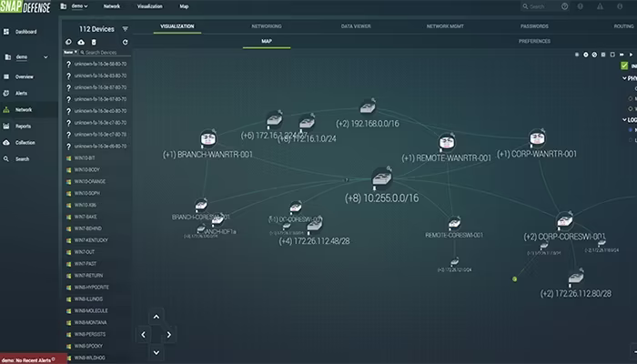Collapse the PHY section chevron
The width and height of the screenshot is (637, 364).
(x=625, y=78)
